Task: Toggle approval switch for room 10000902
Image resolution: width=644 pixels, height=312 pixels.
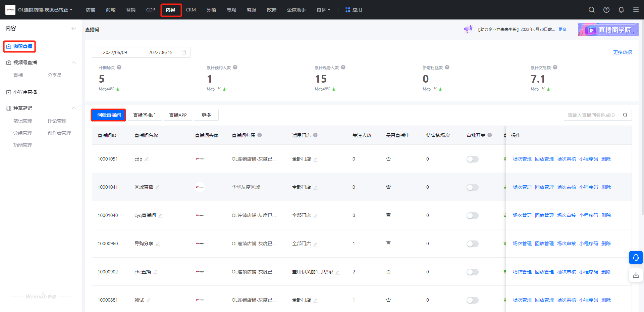Action: coord(473,272)
